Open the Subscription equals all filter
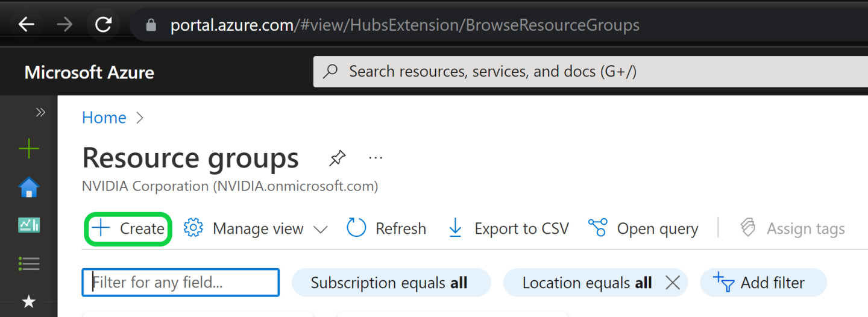Image resolution: width=868 pixels, height=317 pixels. 391,283
